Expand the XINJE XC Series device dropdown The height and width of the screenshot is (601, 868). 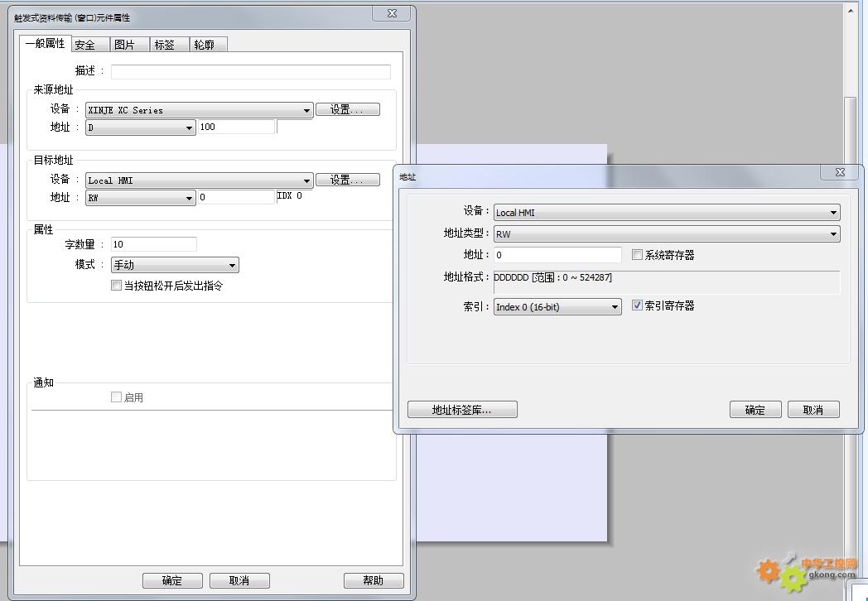[x=306, y=110]
